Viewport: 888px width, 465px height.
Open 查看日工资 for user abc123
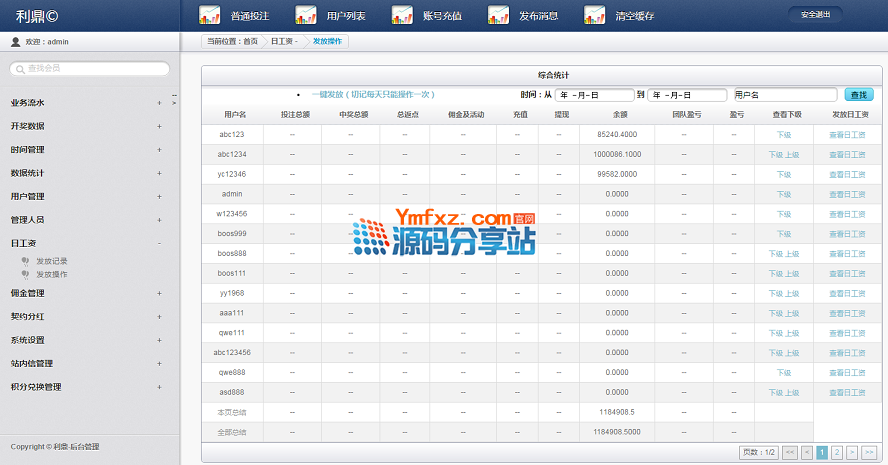tap(847, 134)
